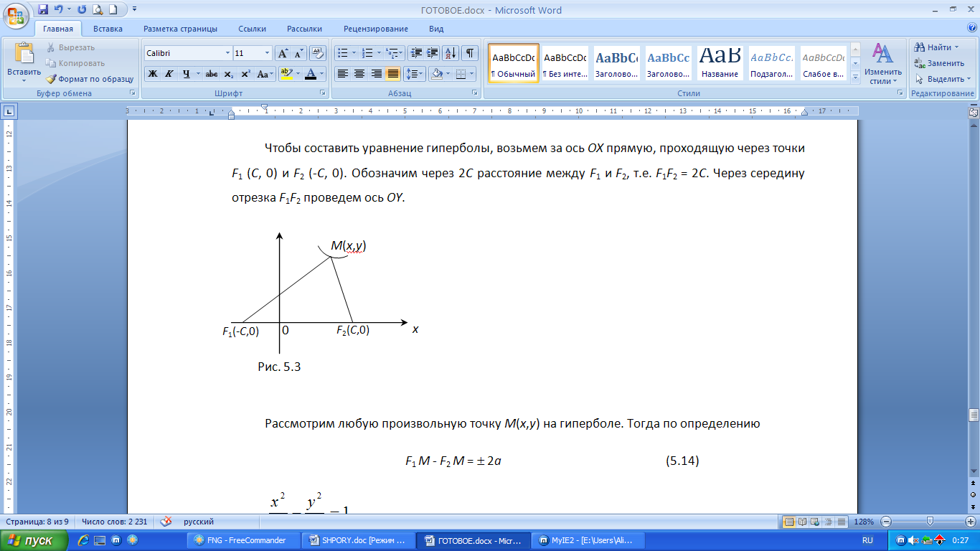Clear formatting with the eraser icon

click(319, 53)
